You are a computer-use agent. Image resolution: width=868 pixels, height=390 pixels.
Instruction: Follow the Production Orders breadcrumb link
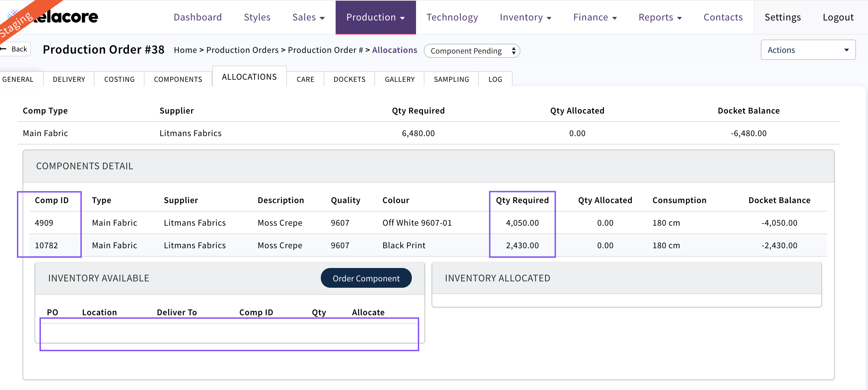tap(242, 50)
